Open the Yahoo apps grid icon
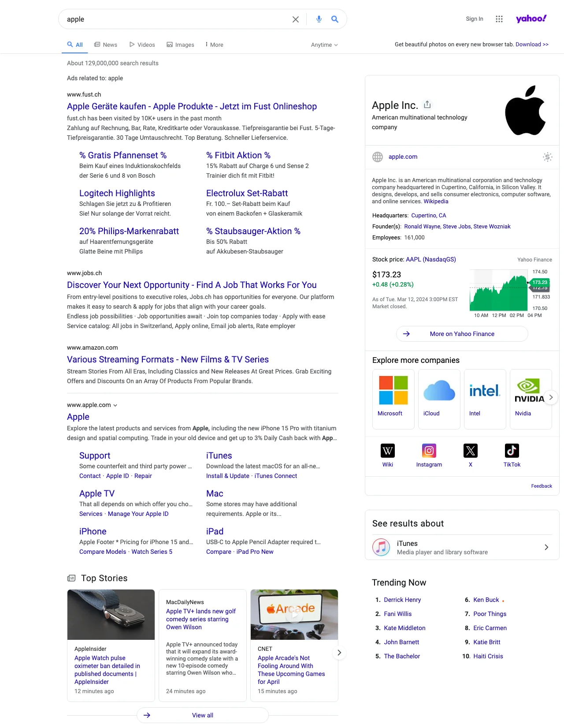This screenshot has height=728, width=564. pos(499,19)
